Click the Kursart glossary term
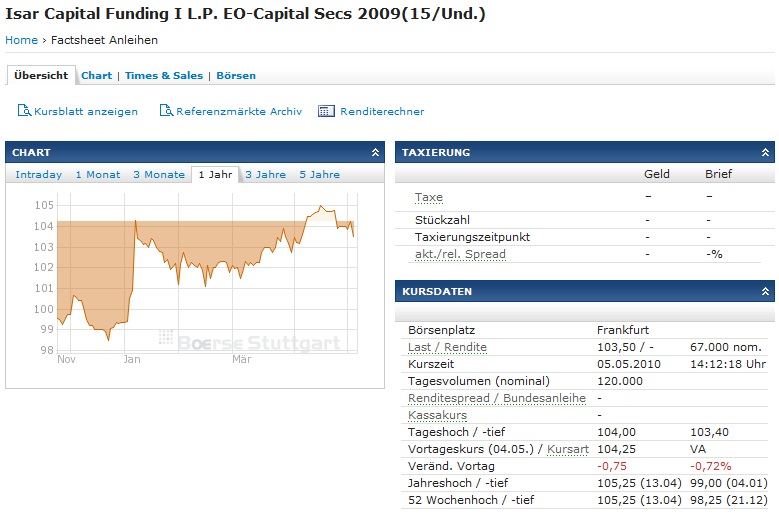779x516 pixels. (568, 449)
